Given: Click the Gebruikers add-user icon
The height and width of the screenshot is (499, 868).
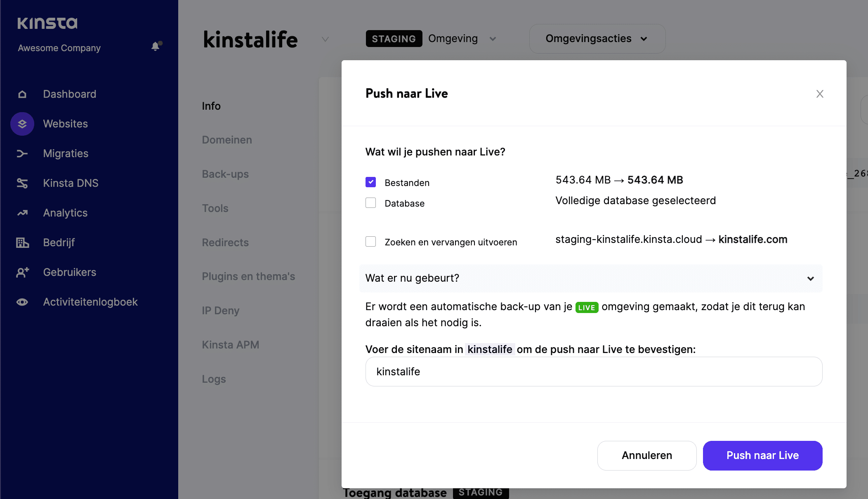Looking at the screenshot, I should [22, 272].
